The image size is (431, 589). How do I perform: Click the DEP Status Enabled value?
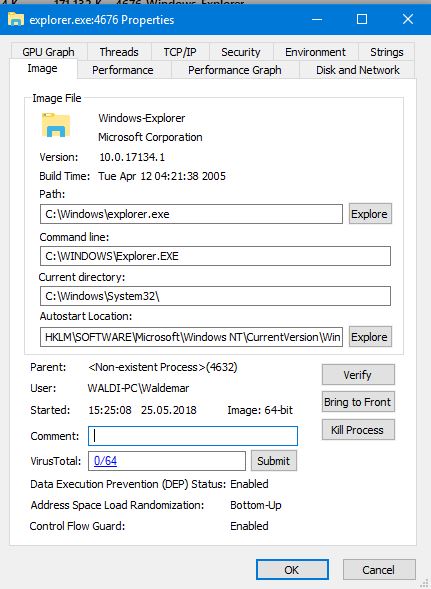pyautogui.click(x=249, y=484)
